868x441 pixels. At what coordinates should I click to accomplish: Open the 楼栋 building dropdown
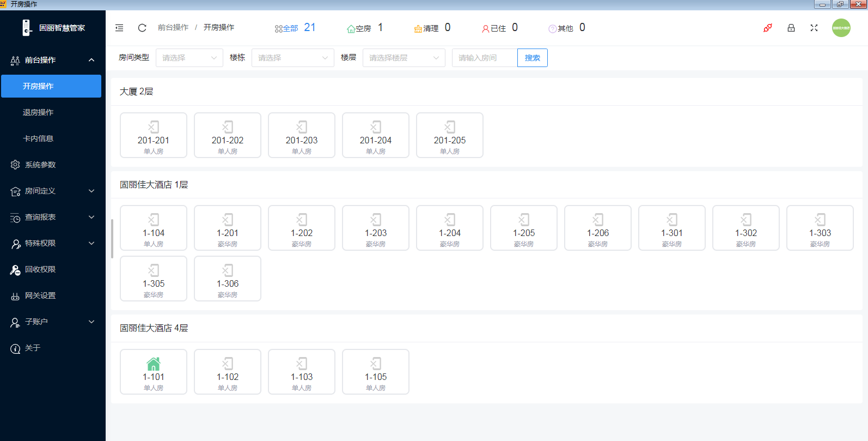pyautogui.click(x=292, y=58)
